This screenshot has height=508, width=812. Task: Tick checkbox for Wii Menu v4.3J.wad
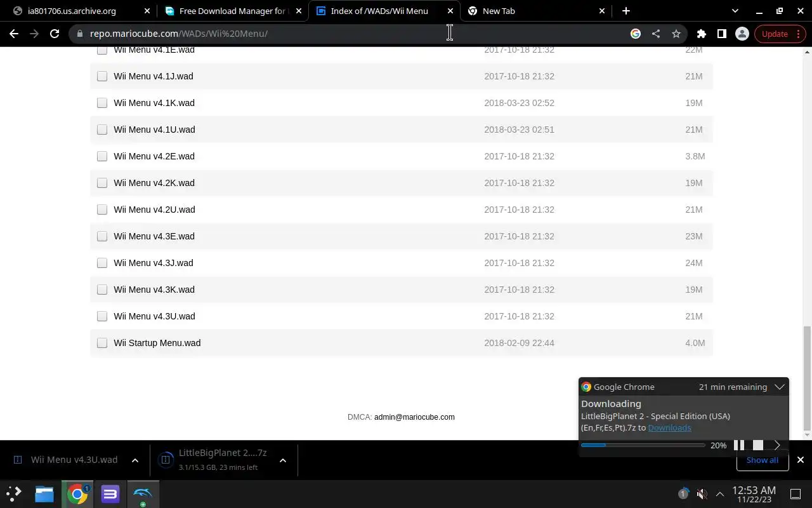point(102,263)
